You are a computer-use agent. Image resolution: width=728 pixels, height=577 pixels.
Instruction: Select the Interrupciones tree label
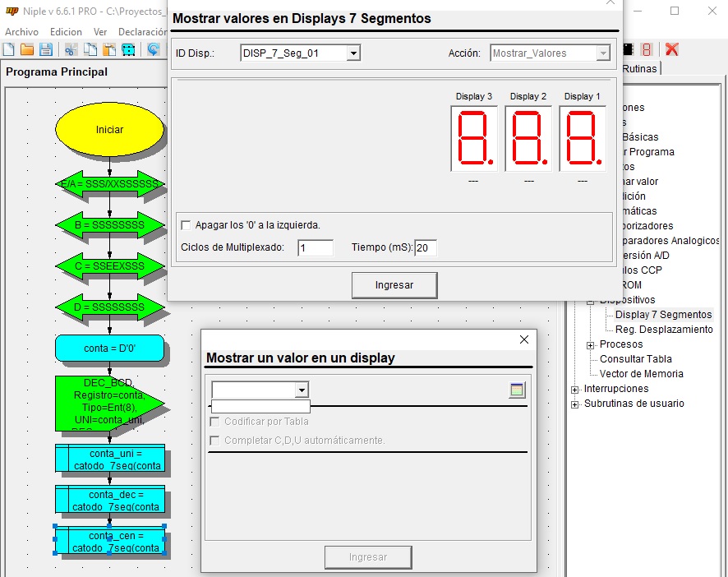click(616, 389)
